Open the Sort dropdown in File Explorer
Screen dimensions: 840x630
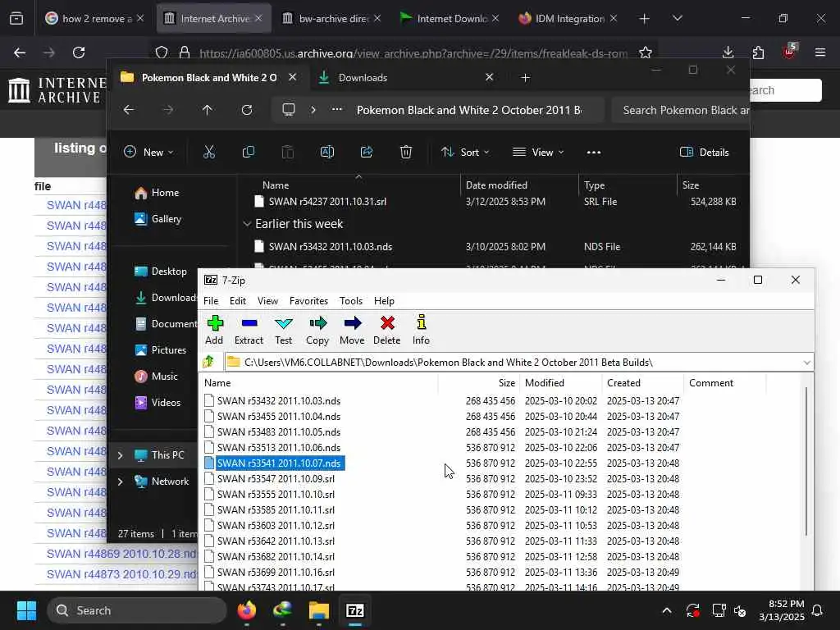click(x=465, y=152)
